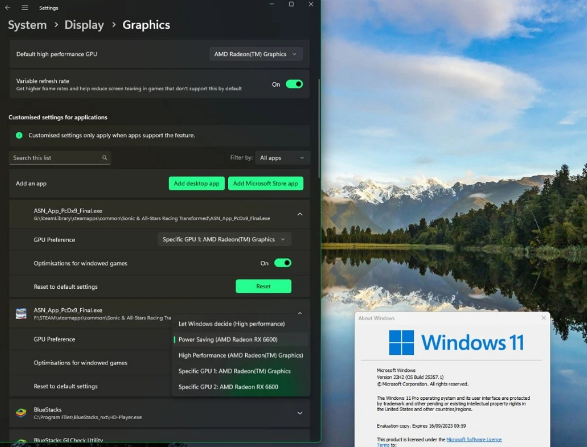
Task: Click Add Microsoft Store app button
Action: point(265,183)
